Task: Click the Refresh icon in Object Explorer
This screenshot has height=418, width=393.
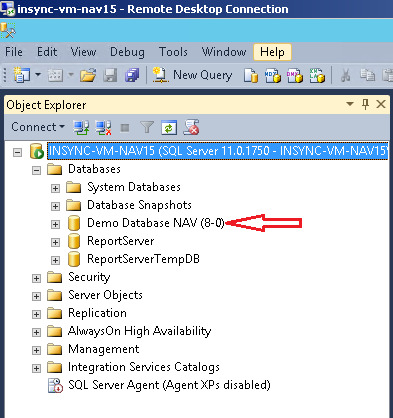Action: [x=169, y=127]
